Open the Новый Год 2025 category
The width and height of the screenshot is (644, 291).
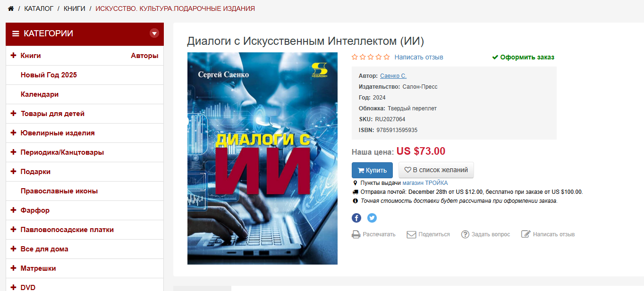click(x=49, y=75)
